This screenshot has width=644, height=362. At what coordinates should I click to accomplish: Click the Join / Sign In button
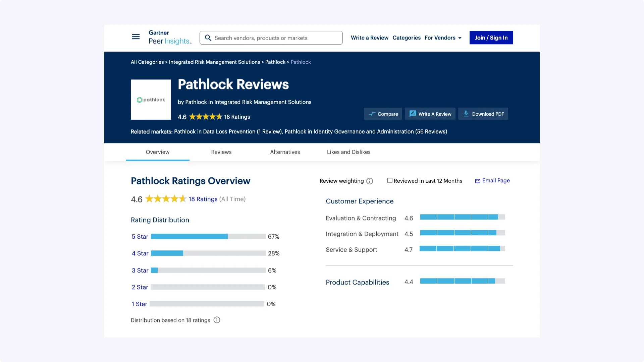491,38
